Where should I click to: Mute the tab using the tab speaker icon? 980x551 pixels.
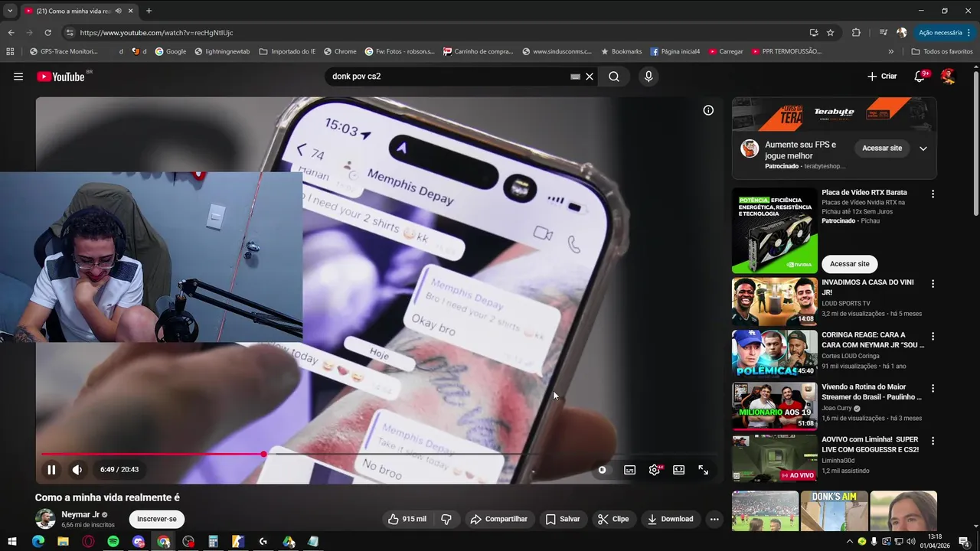coord(118,11)
